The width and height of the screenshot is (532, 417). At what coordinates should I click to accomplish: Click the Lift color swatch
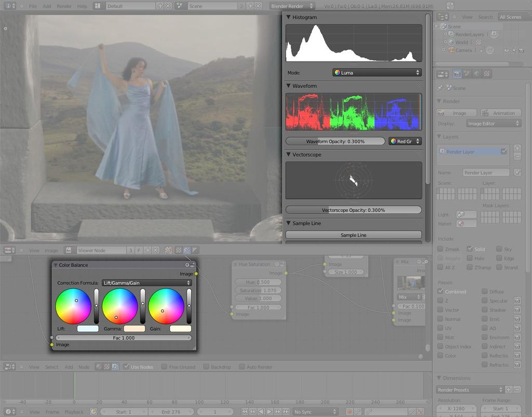[x=88, y=329]
